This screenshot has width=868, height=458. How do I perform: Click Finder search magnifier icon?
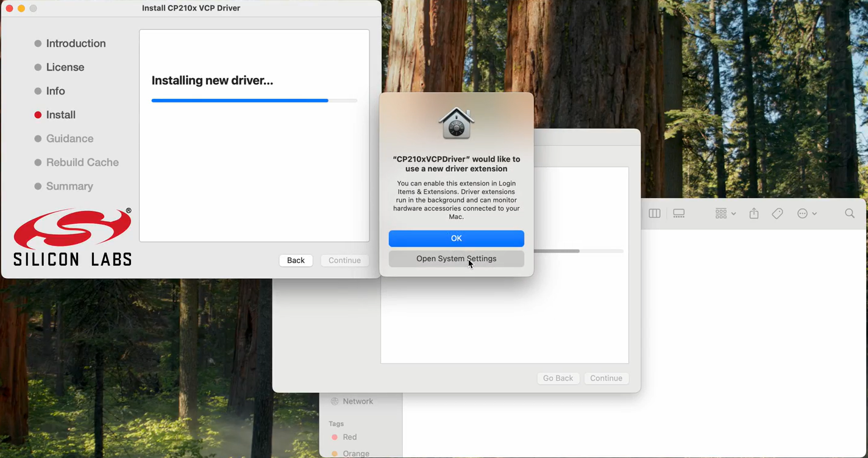pos(850,214)
